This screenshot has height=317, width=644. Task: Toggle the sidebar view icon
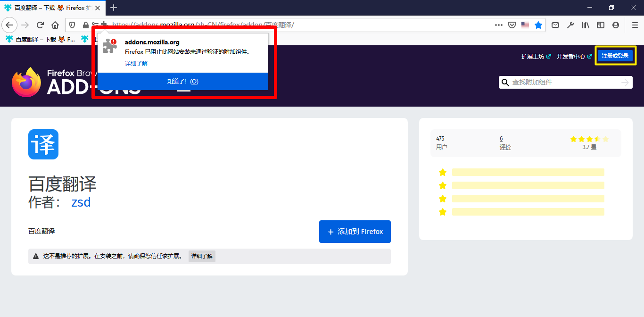601,25
